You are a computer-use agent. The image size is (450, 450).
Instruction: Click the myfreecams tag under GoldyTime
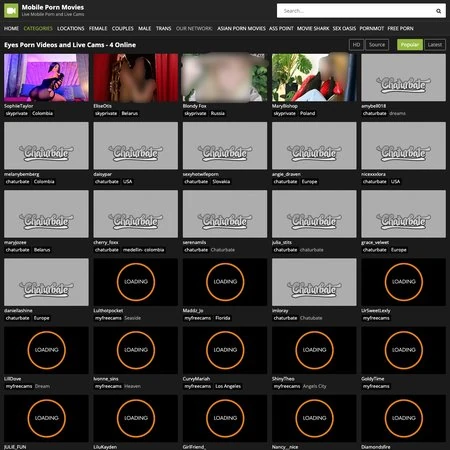pyautogui.click(x=376, y=386)
